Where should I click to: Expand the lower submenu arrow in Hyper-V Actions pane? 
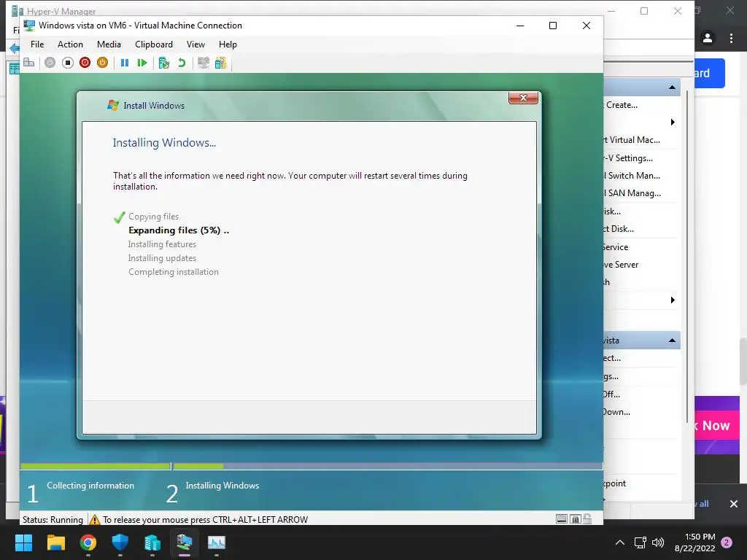tap(673, 300)
